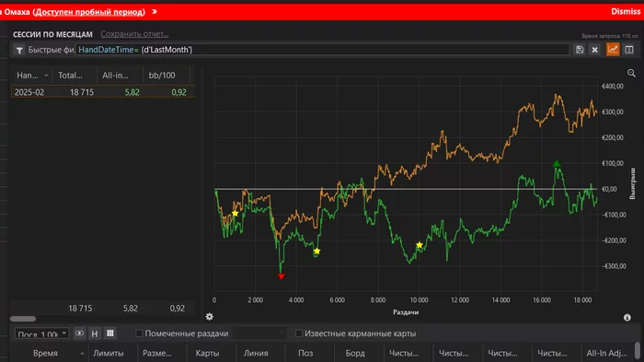Screen dimensions: 644x362
Task: Sort by bb/100 column header
Action: click(x=167, y=76)
